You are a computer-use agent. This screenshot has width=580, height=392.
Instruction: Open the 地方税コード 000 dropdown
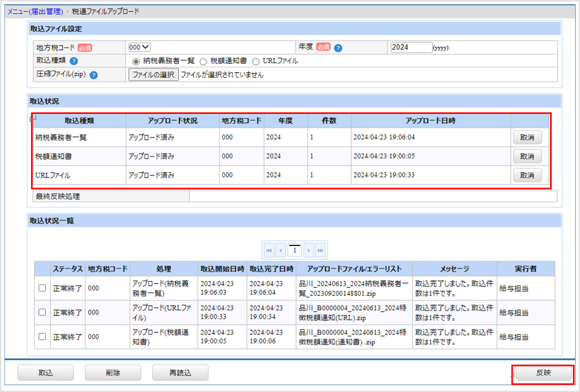click(x=139, y=47)
